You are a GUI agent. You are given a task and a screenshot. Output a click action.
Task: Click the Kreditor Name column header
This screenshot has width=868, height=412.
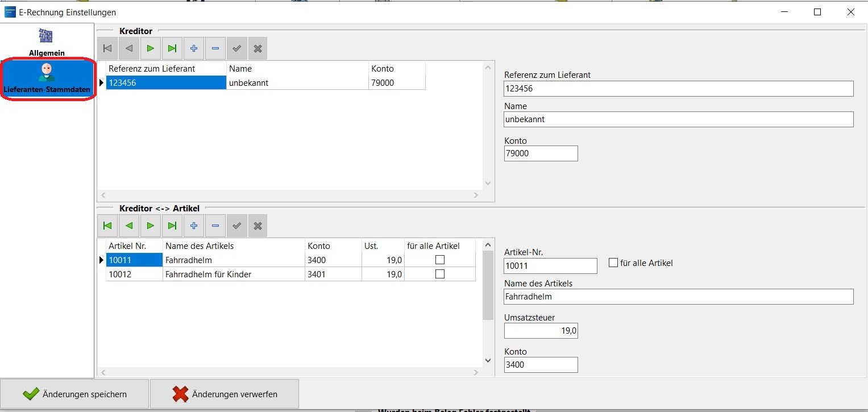coord(297,69)
